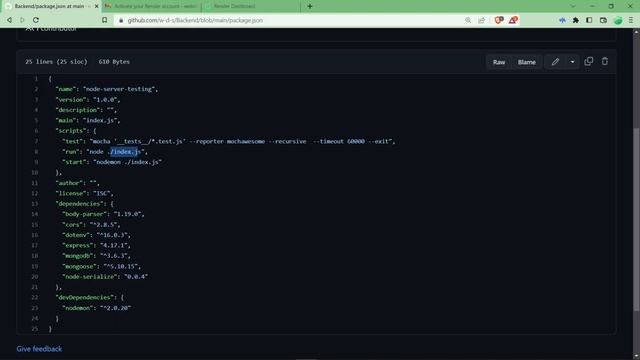
Task: Edit the file with the pencil icon
Action: coord(555,62)
